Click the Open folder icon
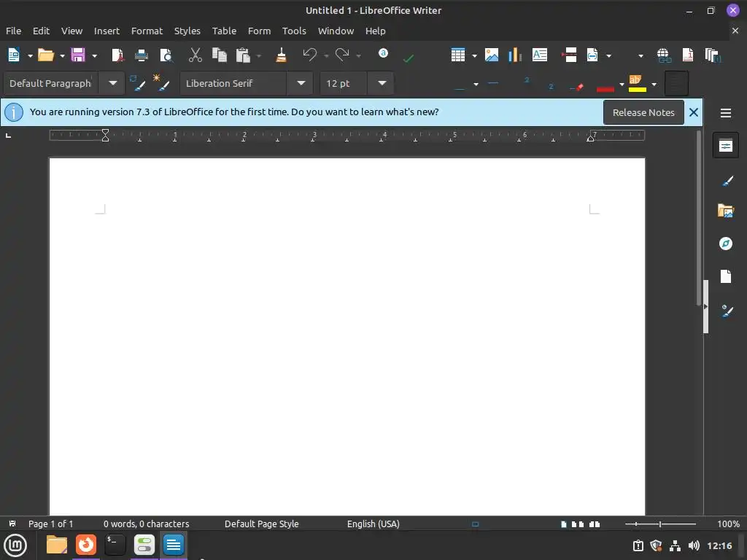The image size is (747, 560). tap(46, 55)
